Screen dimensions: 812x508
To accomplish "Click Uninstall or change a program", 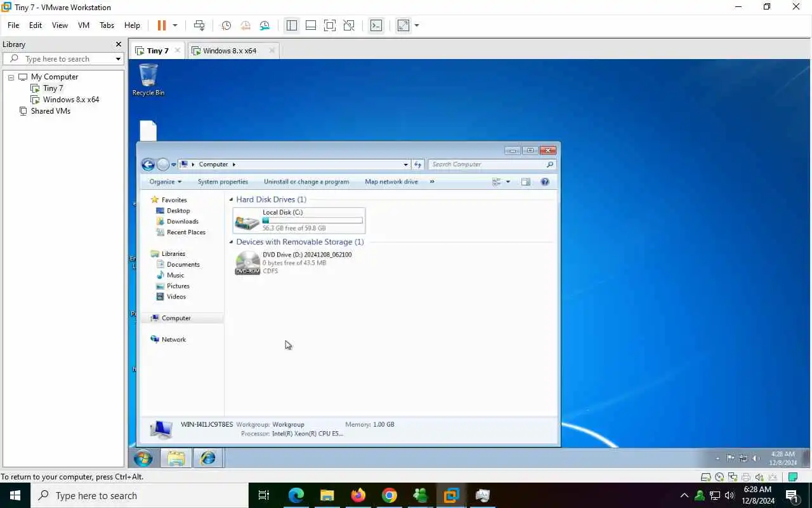I will (x=306, y=182).
